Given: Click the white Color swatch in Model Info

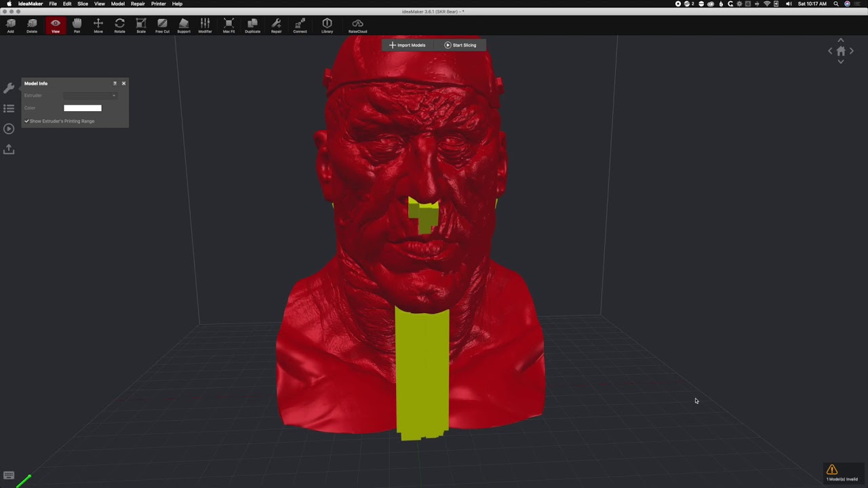Looking at the screenshot, I should (x=83, y=108).
